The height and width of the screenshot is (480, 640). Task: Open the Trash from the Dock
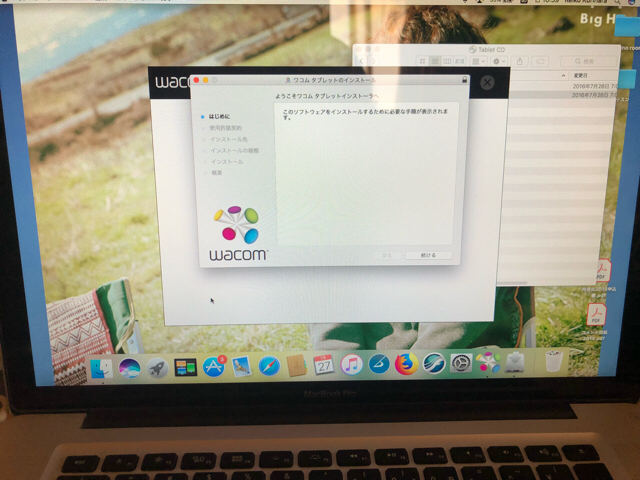tap(554, 361)
